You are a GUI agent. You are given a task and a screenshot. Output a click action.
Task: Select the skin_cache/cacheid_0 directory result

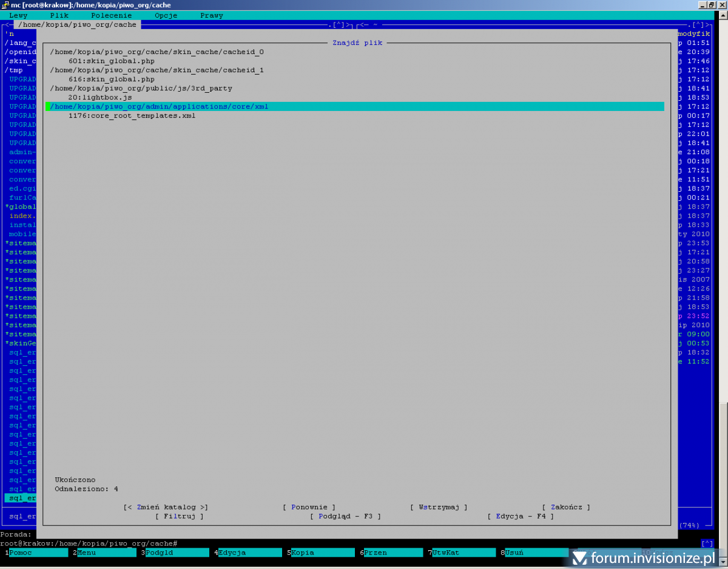click(157, 52)
